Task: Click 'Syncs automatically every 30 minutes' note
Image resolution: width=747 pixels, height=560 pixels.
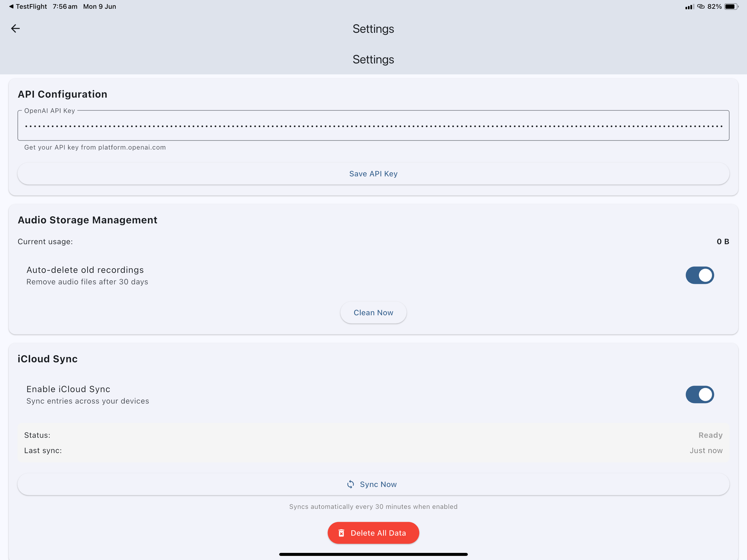Action: (373, 507)
